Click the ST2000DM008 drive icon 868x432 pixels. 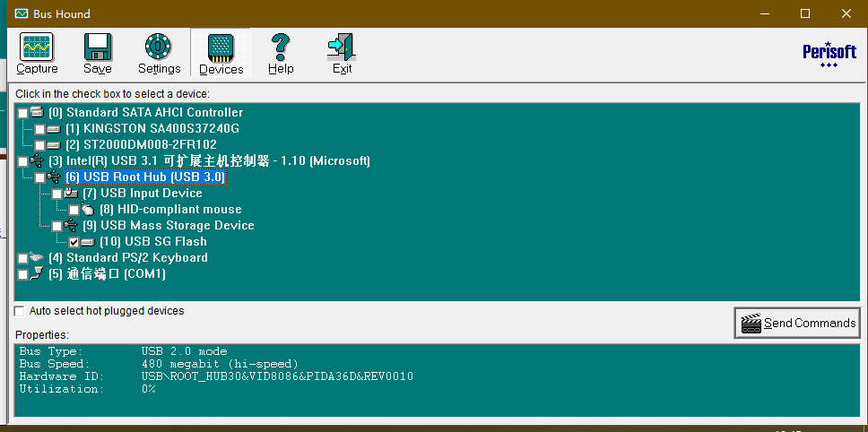[x=54, y=145]
